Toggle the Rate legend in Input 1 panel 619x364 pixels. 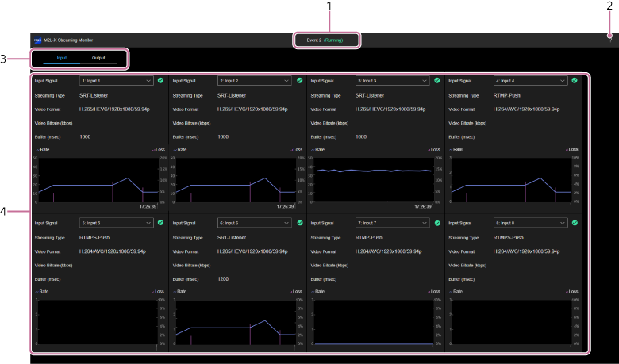pyautogui.click(x=42, y=149)
